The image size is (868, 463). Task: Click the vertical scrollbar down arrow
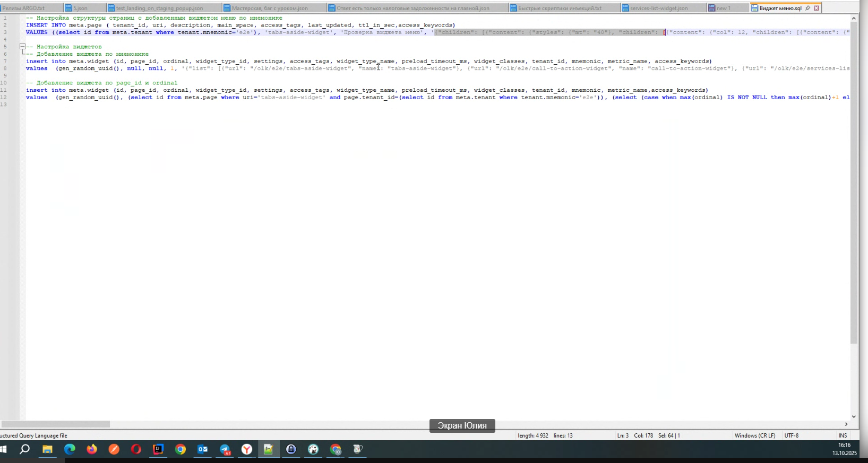tap(854, 417)
